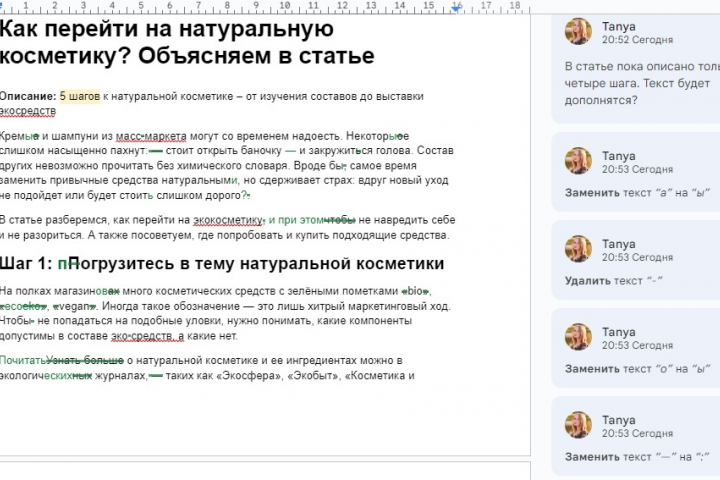The height and width of the screenshot is (480, 720).
Task: Click the word 'vegan' in the text
Action: click(75, 306)
